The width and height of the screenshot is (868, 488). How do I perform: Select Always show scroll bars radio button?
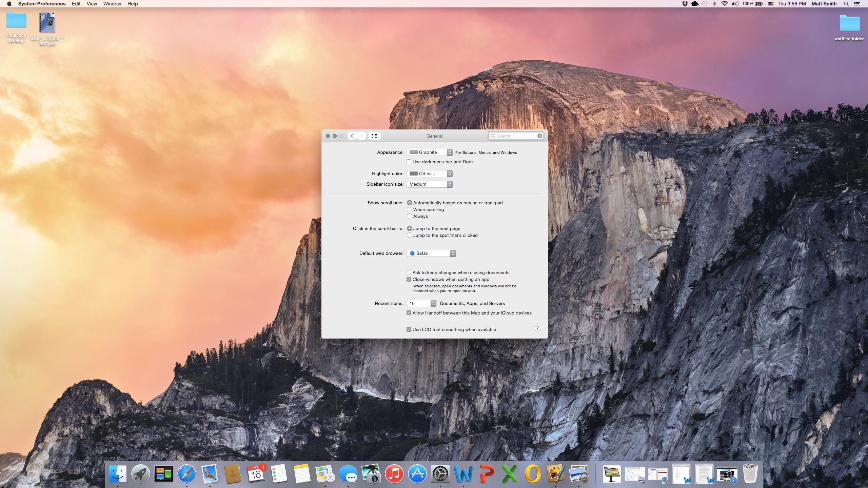click(x=410, y=216)
